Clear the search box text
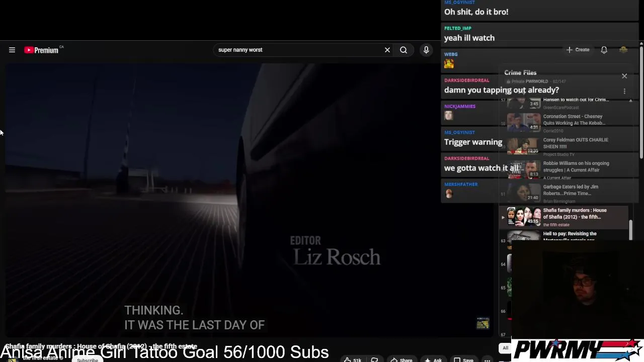Screen dimensions: 644x362 387,50
